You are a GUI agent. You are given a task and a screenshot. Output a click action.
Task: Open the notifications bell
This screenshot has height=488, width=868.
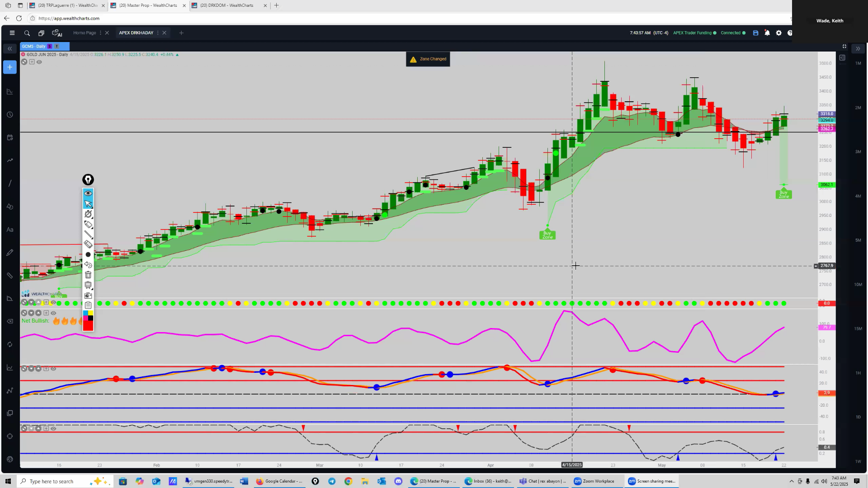[767, 33]
